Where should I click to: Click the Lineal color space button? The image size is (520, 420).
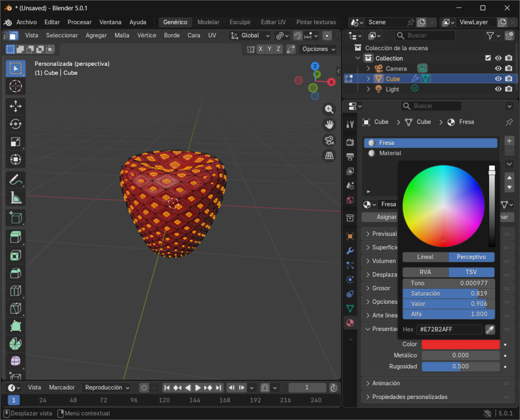tap(425, 257)
